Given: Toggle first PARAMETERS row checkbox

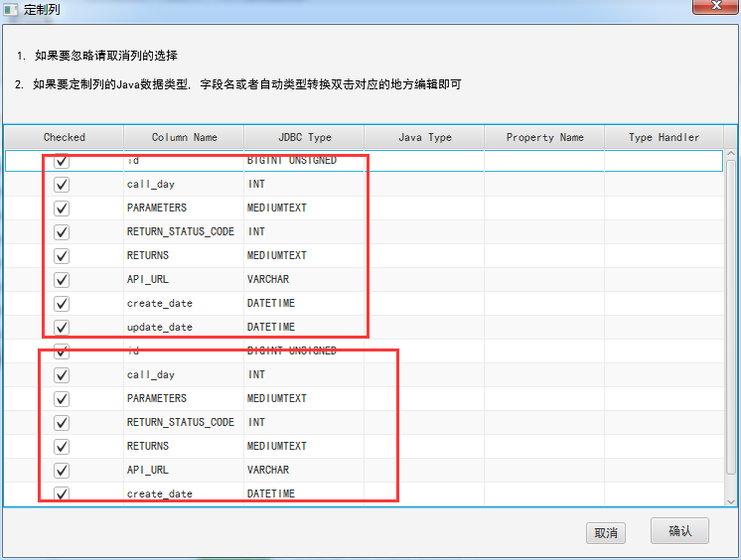Looking at the screenshot, I should point(62,208).
